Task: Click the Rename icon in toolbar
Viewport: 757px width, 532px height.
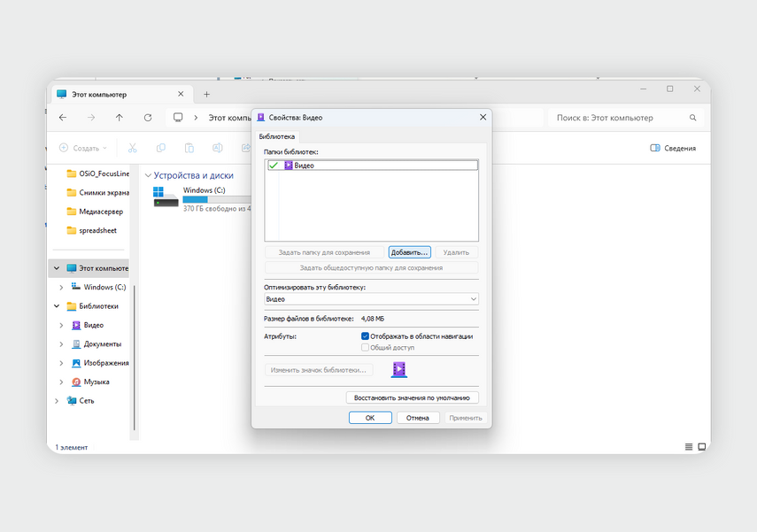Action: (x=218, y=148)
